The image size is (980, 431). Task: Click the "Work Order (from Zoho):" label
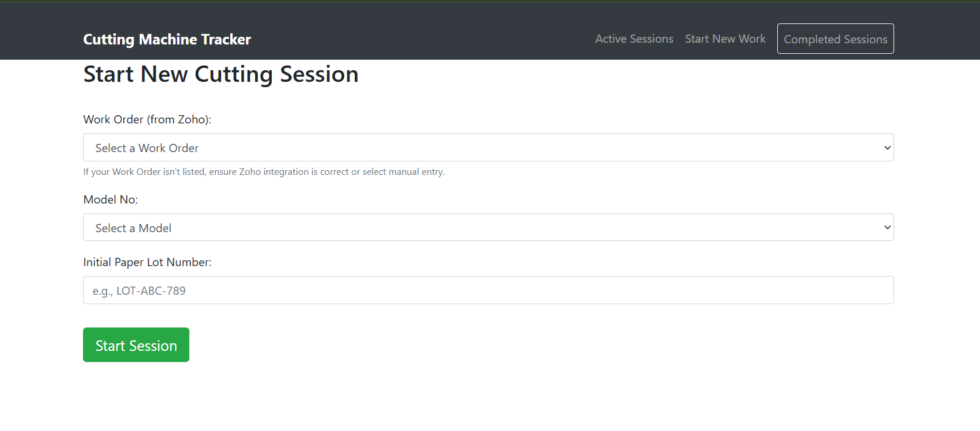pyautogui.click(x=147, y=119)
